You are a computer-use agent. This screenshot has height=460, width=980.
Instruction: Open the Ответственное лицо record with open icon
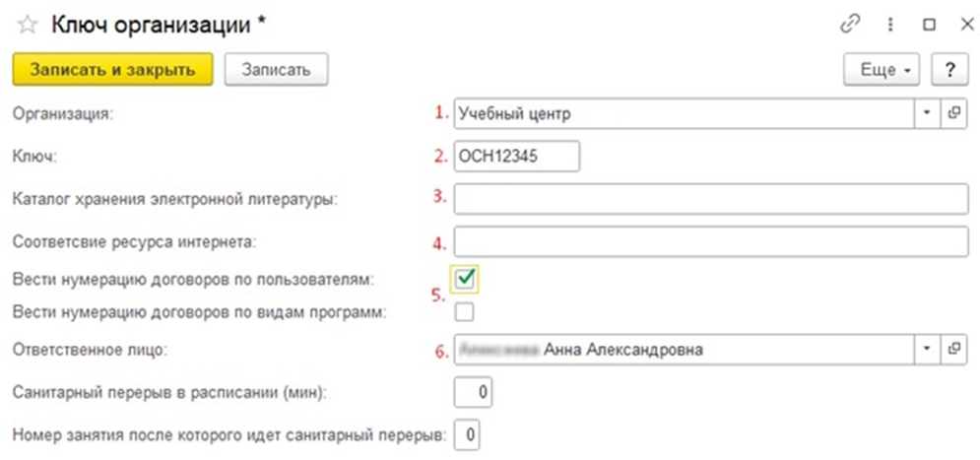coord(953,349)
